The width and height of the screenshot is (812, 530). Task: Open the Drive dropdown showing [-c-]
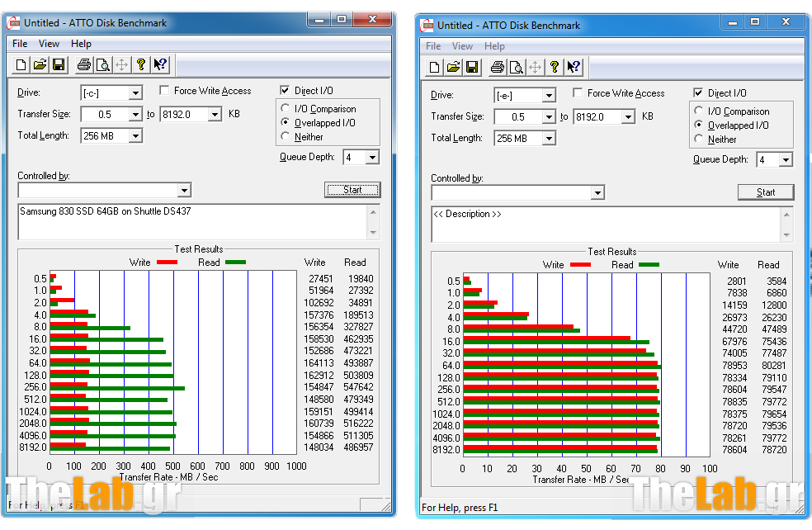click(135, 93)
